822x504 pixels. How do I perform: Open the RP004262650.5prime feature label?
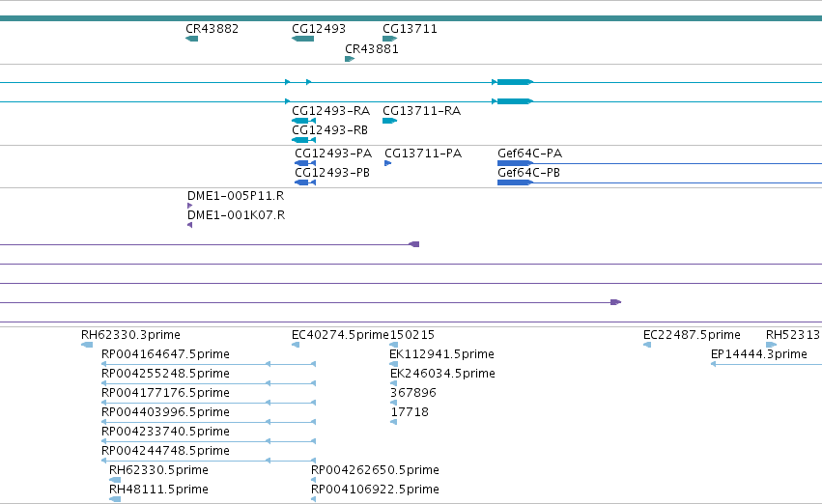click(x=375, y=470)
